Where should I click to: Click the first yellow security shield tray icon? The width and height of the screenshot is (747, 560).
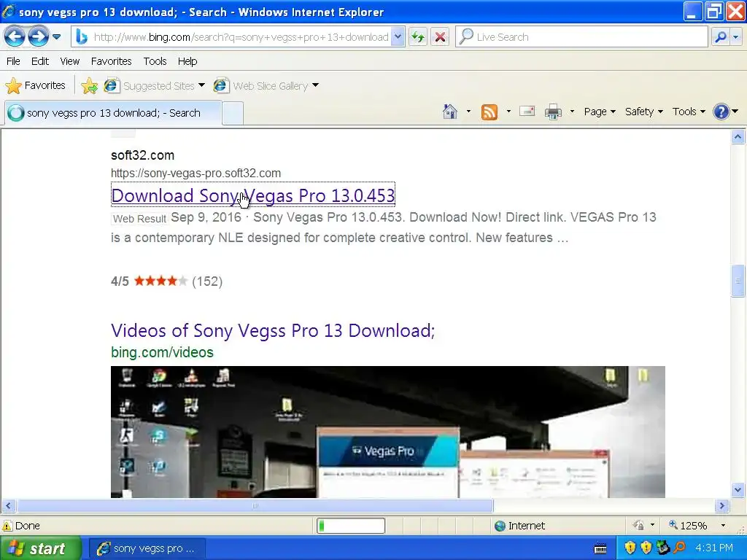pyautogui.click(x=630, y=548)
